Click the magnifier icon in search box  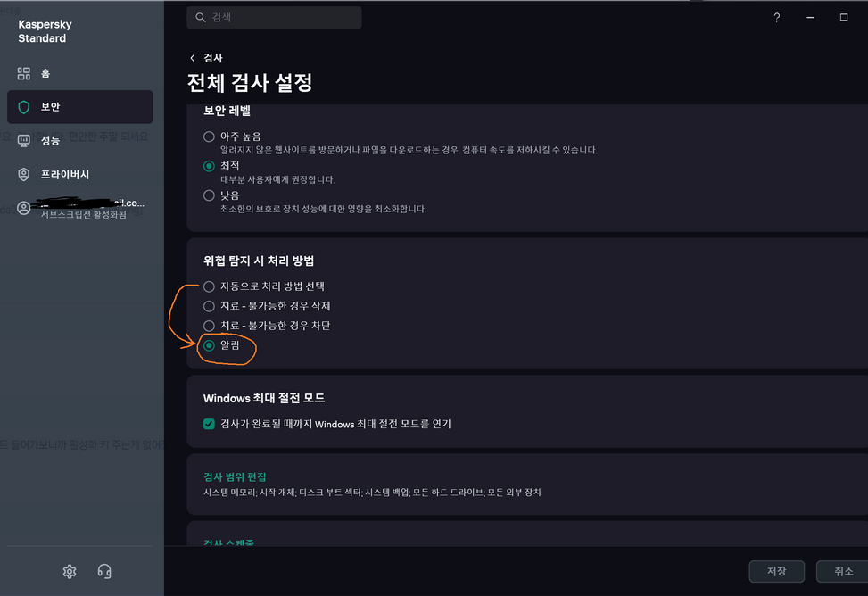(201, 18)
